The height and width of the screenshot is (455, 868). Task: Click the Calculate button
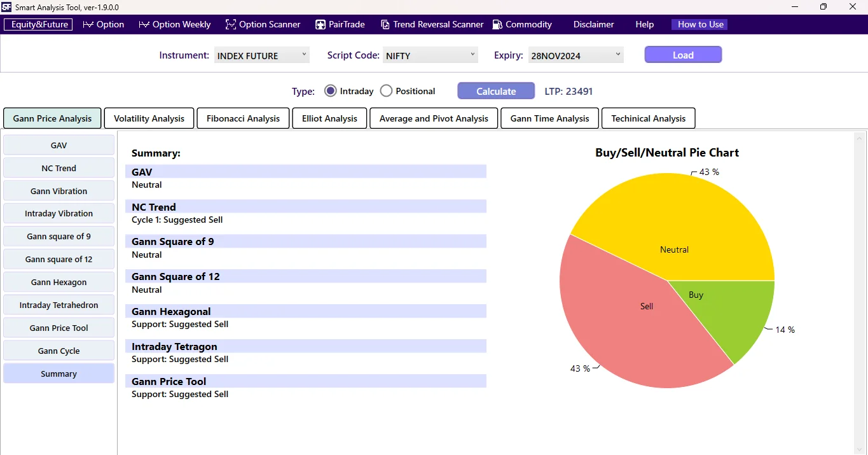(x=495, y=90)
